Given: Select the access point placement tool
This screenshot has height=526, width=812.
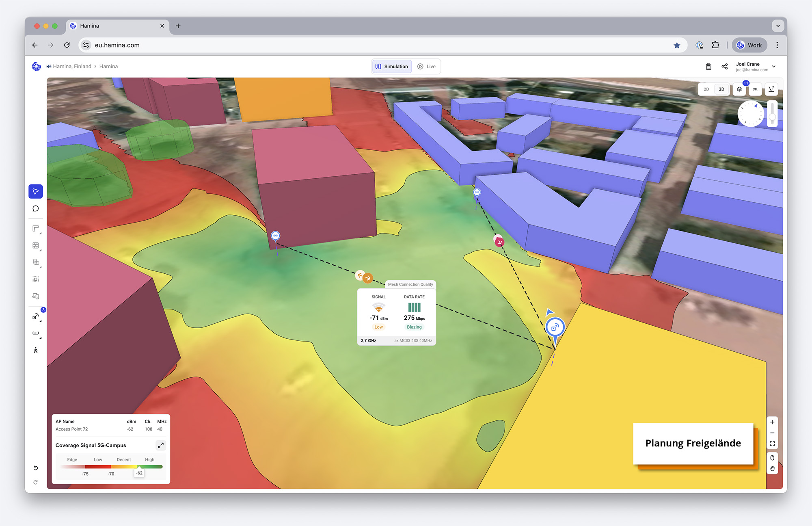Looking at the screenshot, I should (x=36, y=316).
